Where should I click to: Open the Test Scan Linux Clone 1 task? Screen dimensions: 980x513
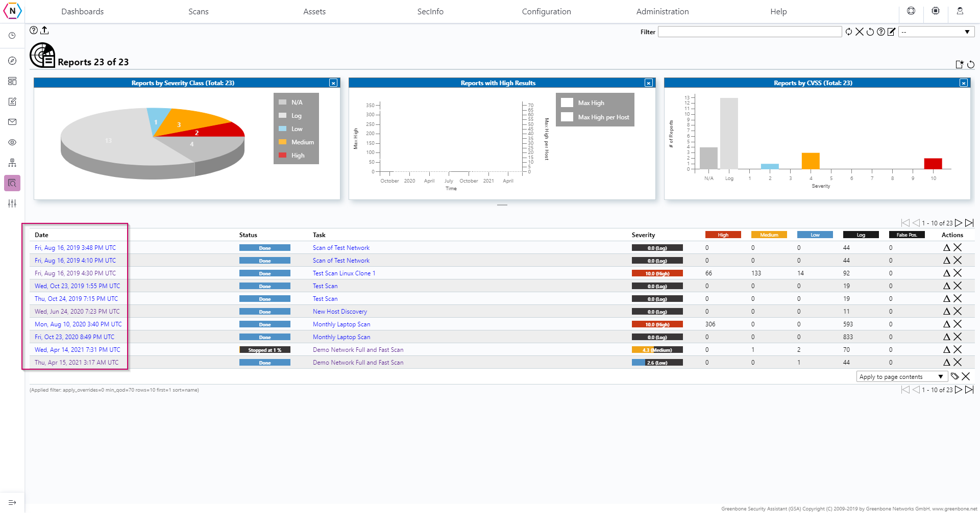[x=344, y=273]
